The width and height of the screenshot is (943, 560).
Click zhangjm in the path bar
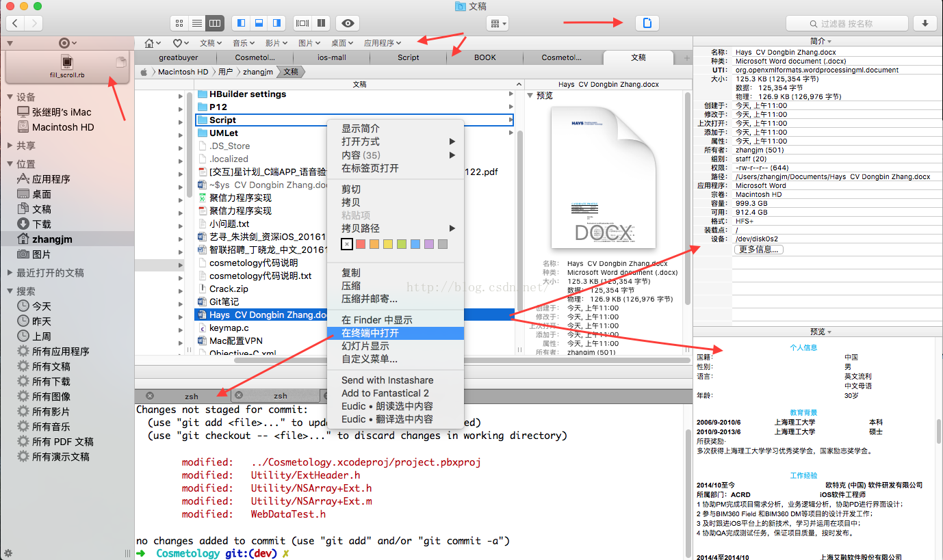pos(258,72)
